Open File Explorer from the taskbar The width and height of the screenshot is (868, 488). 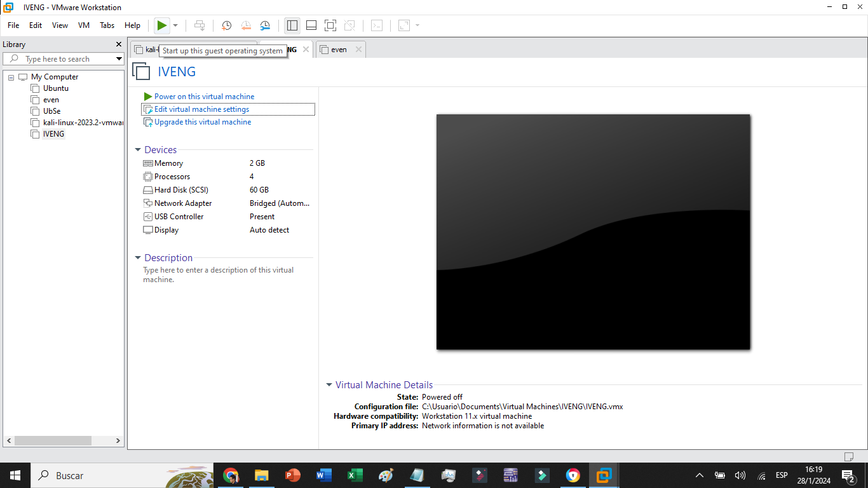261,475
